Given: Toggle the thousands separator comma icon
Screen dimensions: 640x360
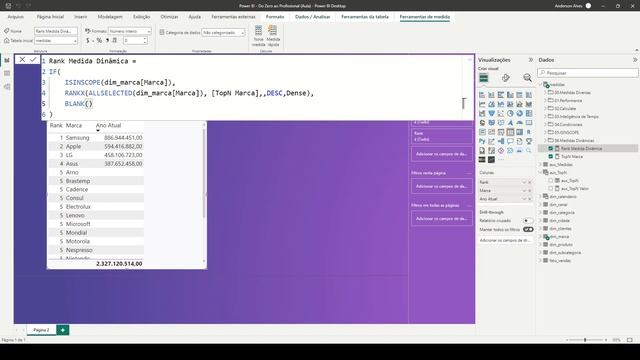Looking at the screenshot, I should (107, 40).
